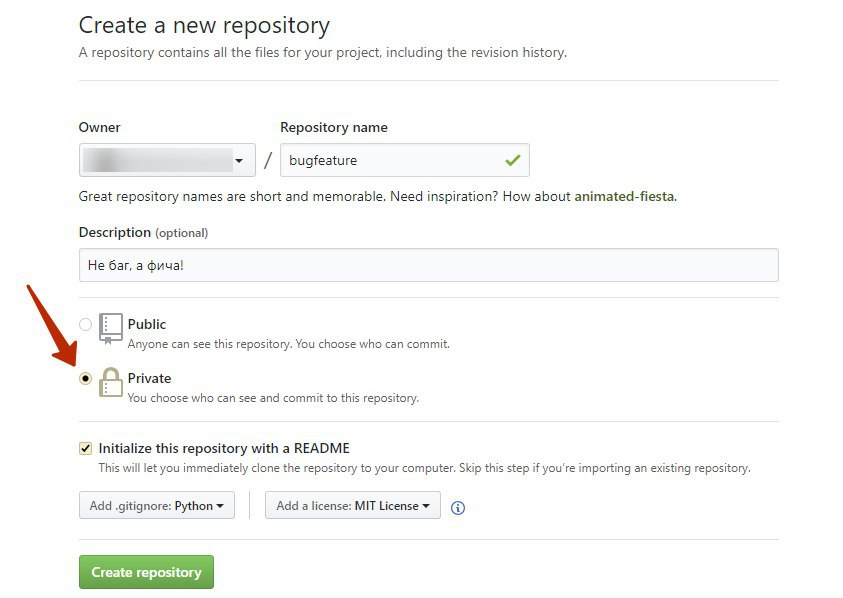Expand the Add .gitignore Python dropdown

pos(156,506)
